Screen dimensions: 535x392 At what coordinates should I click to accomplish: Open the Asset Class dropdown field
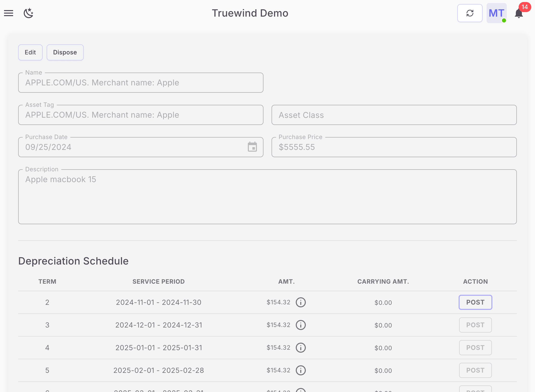394,115
